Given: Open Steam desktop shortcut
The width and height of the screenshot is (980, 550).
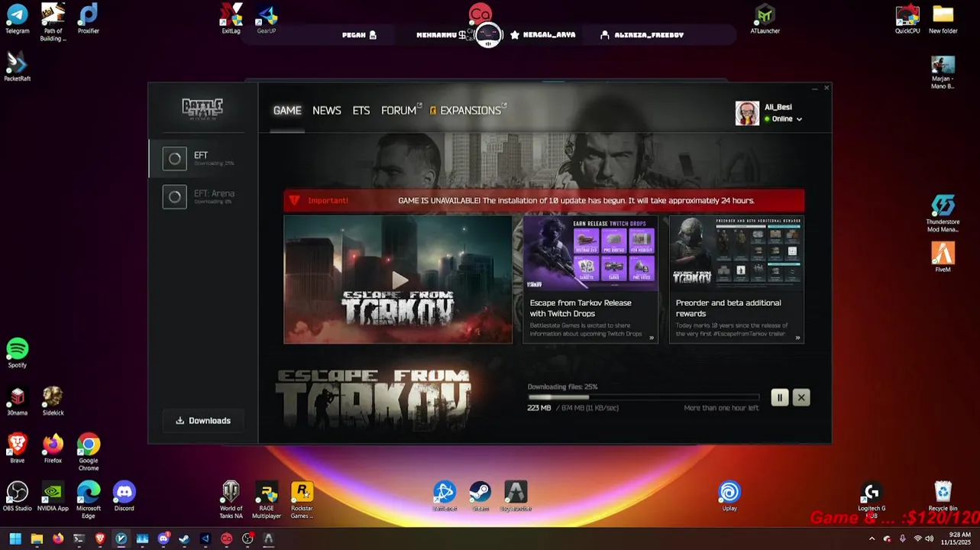Looking at the screenshot, I should (480, 496).
